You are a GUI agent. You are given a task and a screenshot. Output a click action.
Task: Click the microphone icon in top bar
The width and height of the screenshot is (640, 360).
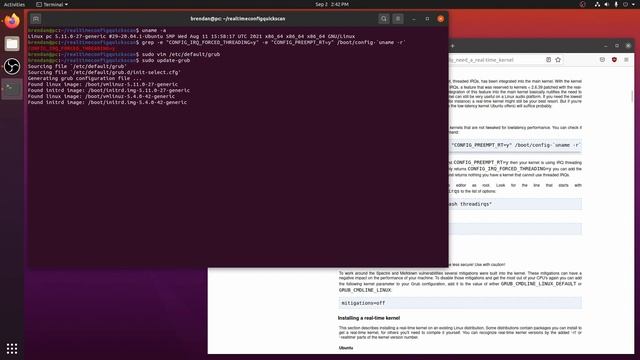tap(616, 4)
